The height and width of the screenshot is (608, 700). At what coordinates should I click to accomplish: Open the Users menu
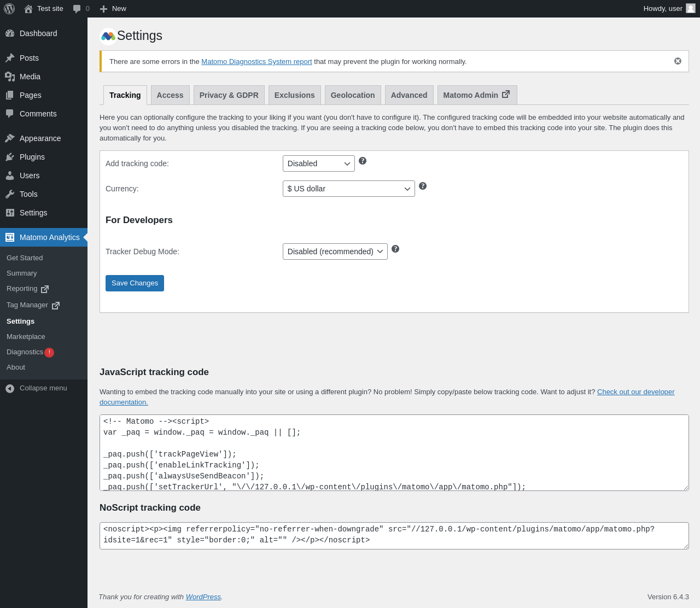[44, 176]
